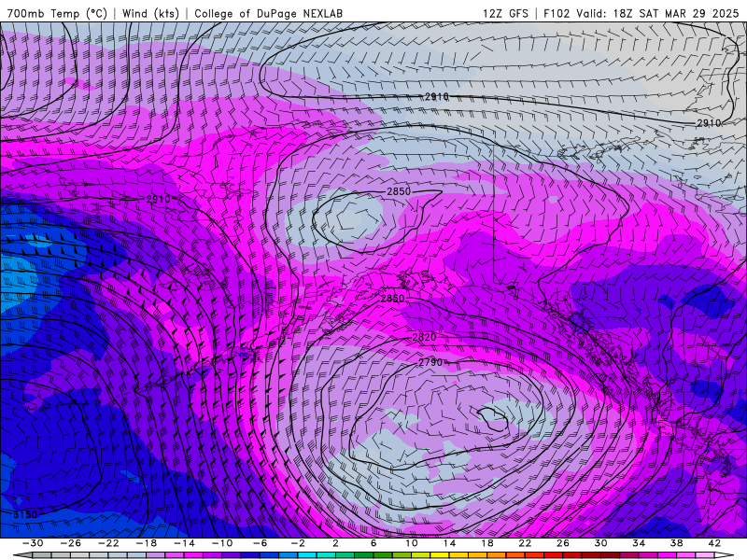This screenshot has height=560, width=747.
Task: Click the 2 color scale label
Action: pyautogui.click(x=335, y=543)
